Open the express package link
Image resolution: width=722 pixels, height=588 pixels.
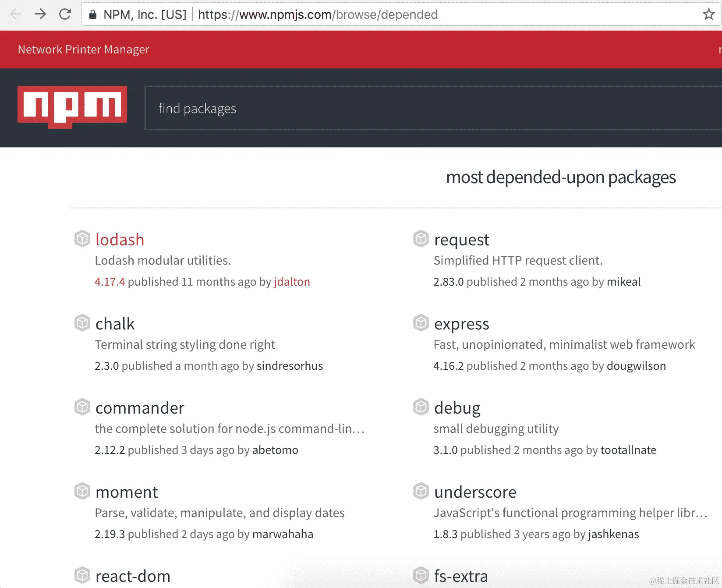[461, 324]
